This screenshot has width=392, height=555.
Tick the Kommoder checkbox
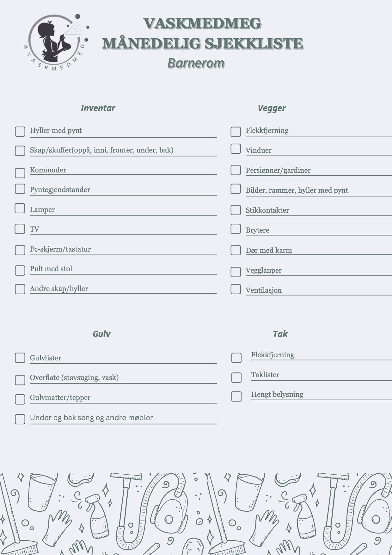tap(20, 173)
